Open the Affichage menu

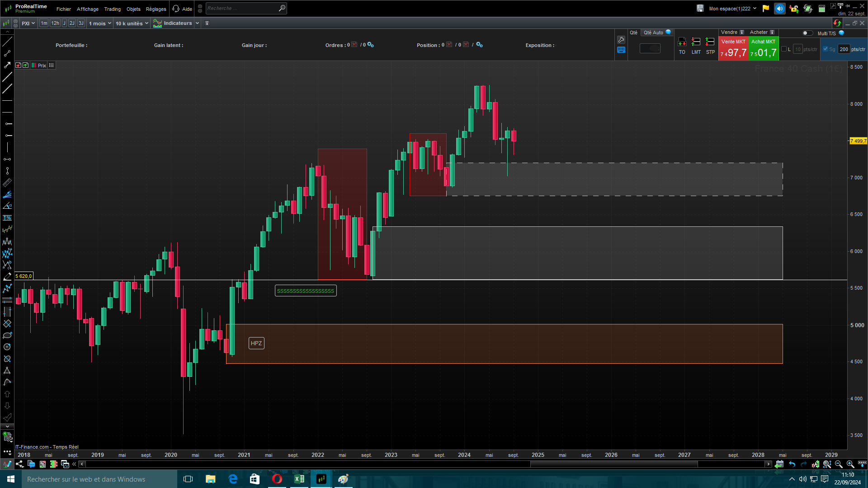pos(87,9)
